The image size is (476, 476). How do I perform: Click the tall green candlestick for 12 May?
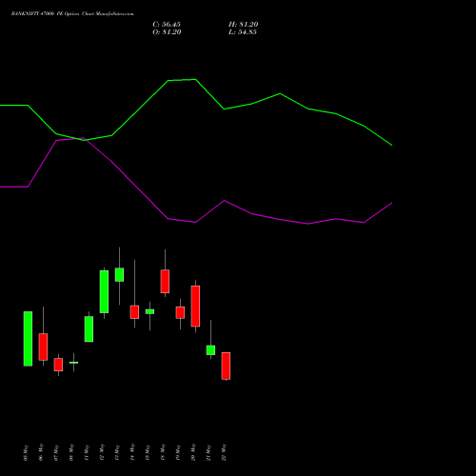[104, 291]
